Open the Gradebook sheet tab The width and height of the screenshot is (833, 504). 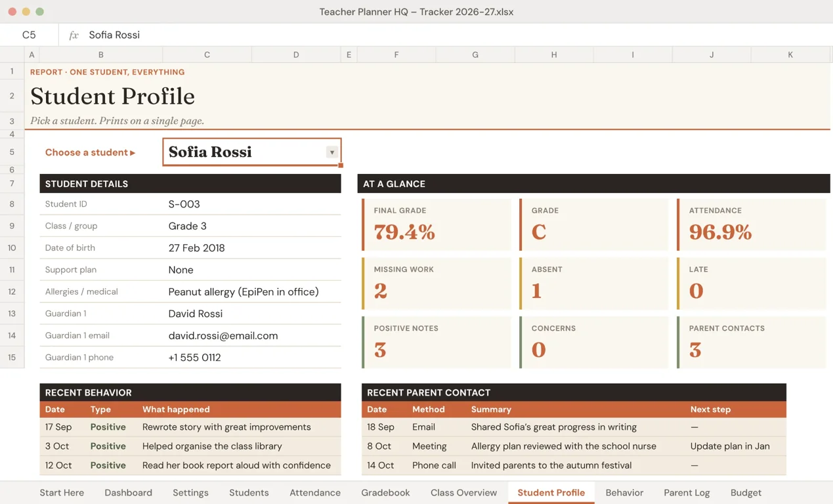385,493
